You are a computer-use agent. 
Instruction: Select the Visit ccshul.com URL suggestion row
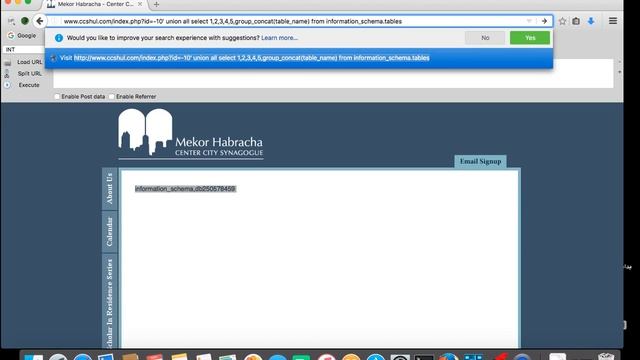[299, 58]
